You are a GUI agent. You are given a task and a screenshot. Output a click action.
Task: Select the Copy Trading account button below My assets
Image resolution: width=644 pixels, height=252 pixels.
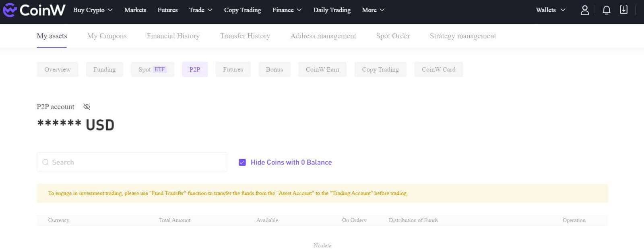380,69
